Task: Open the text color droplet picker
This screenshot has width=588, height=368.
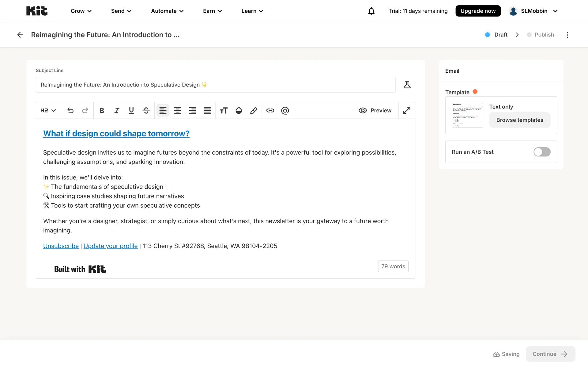Action: pos(239,110)
